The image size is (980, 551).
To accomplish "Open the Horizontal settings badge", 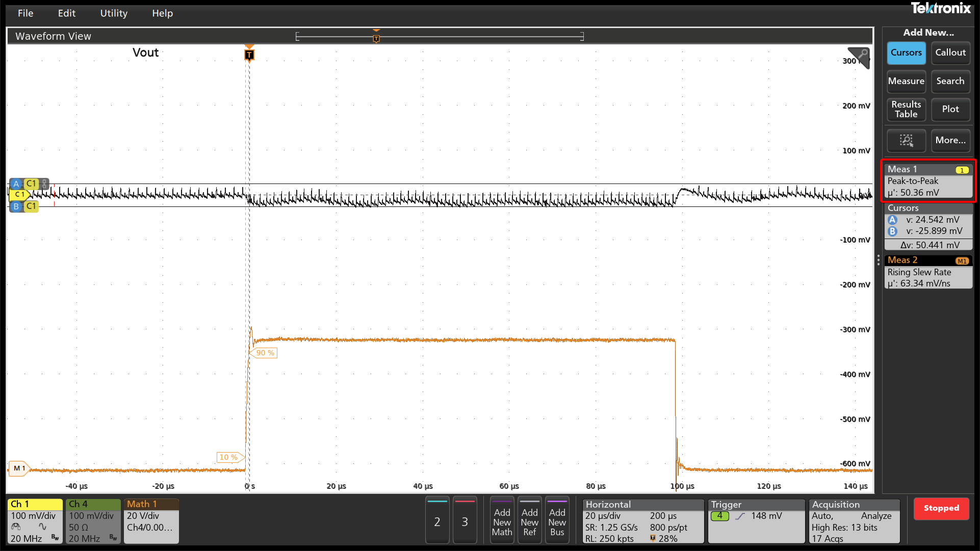I will [x=642, y=521].
